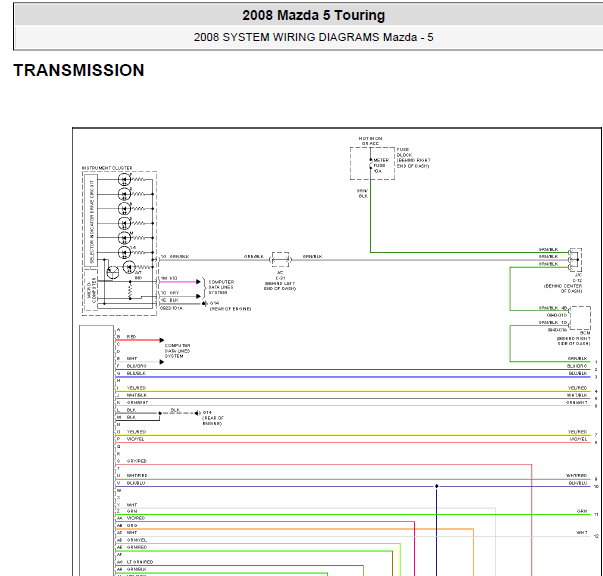This screenshot has height=576, width=603.
Task: Click the "GRN/WHT" label at pin K
Action: pos(137,402)
